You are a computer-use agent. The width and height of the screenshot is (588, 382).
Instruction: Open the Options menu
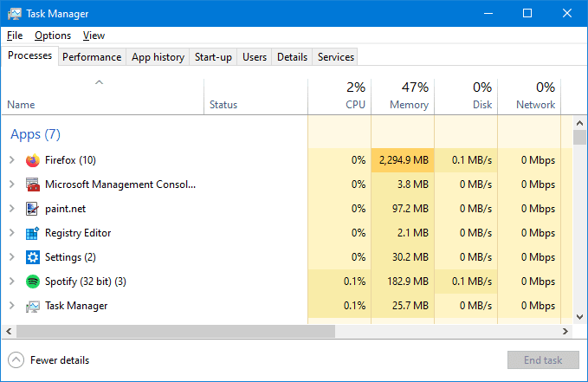[x=53, y=36]
